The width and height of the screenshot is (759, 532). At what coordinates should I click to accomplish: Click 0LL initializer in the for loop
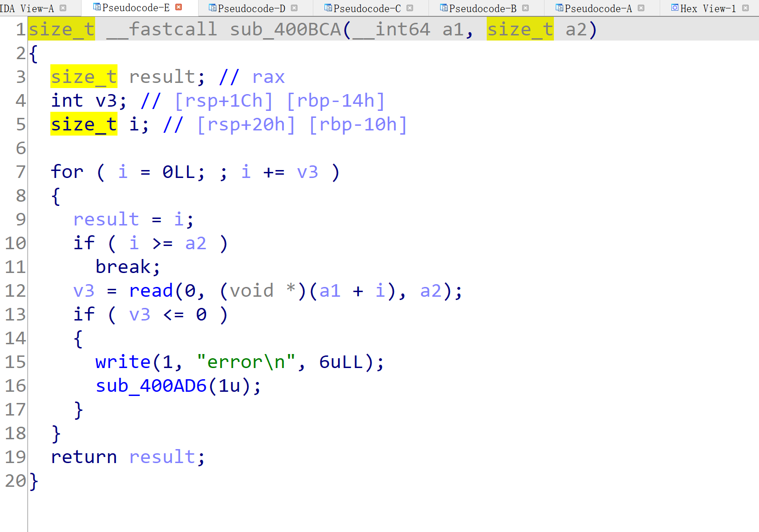pos(179,171)
